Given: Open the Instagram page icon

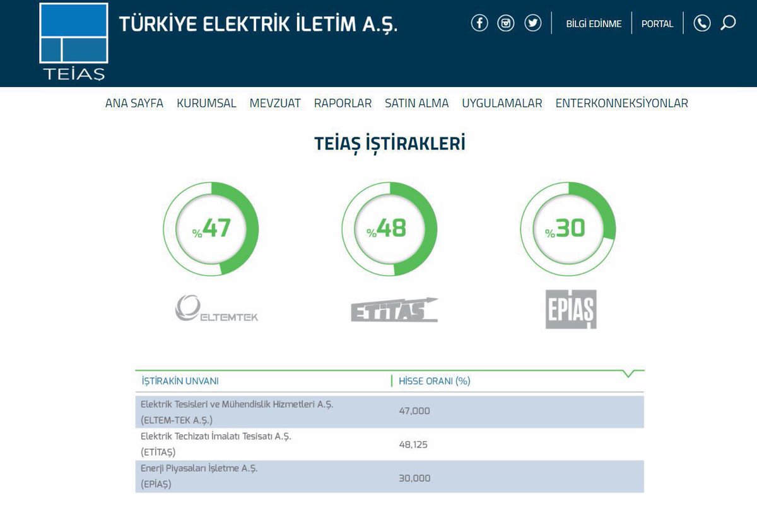Looking at the screenshot, I should [506, 23].
